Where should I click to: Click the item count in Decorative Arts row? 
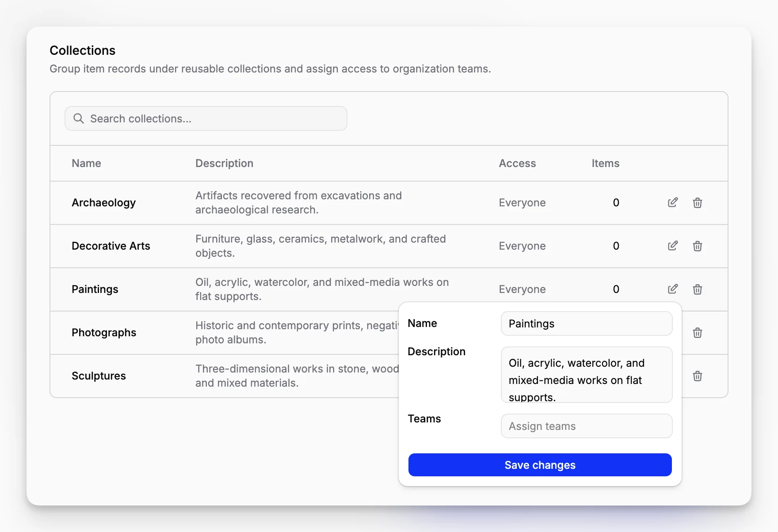pyautogui.click(x=616, y=246)
